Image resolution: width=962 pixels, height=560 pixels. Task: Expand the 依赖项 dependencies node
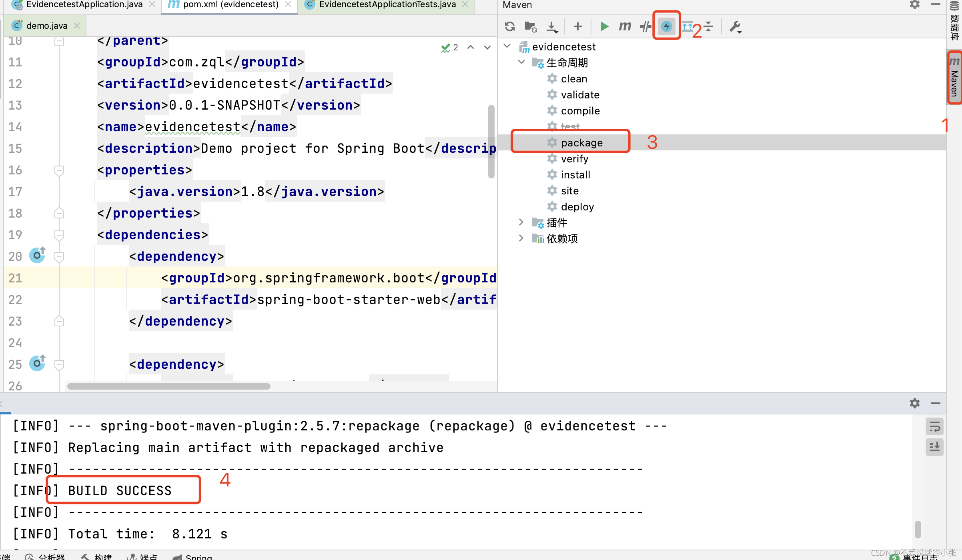(521, 238)
